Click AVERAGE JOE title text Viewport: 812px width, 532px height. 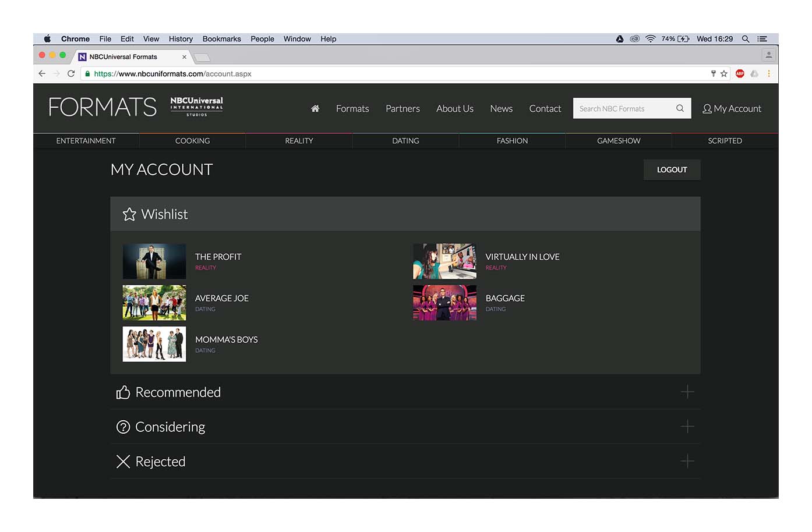(222, 298)
